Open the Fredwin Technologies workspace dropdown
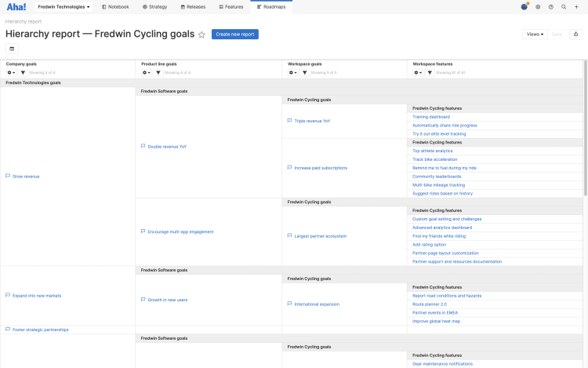The height and width of the screenshot is (368, 588). click(x=64, y=7)
